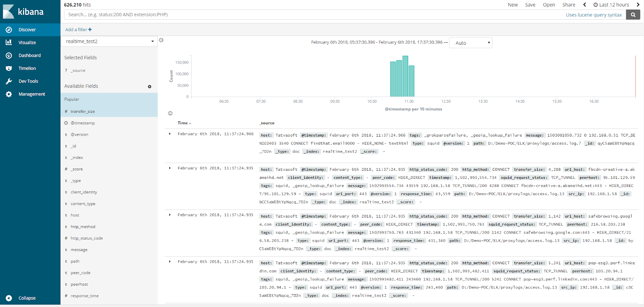Open Uses lucene query syntax link
Screen dimensions: 644x307
[x=594, y=15]
